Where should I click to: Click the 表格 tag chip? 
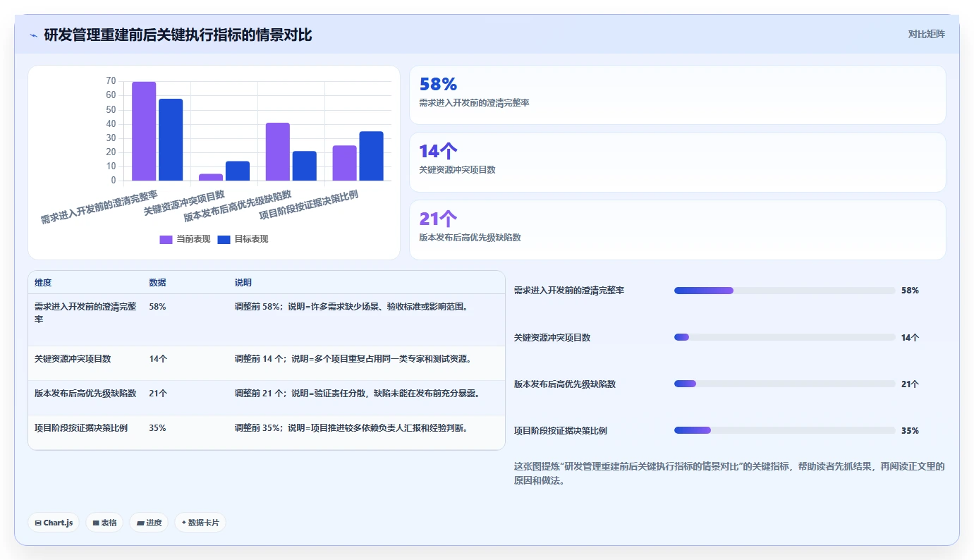[104, 523]
